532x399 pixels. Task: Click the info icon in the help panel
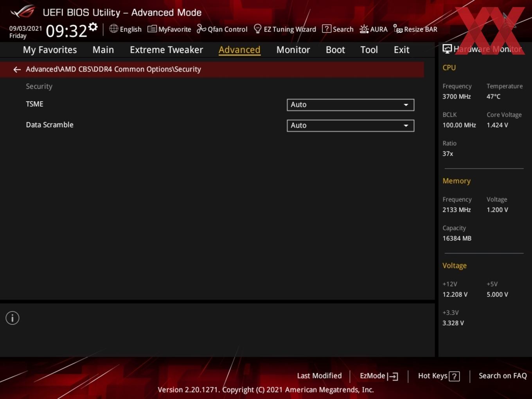point(13,318)
